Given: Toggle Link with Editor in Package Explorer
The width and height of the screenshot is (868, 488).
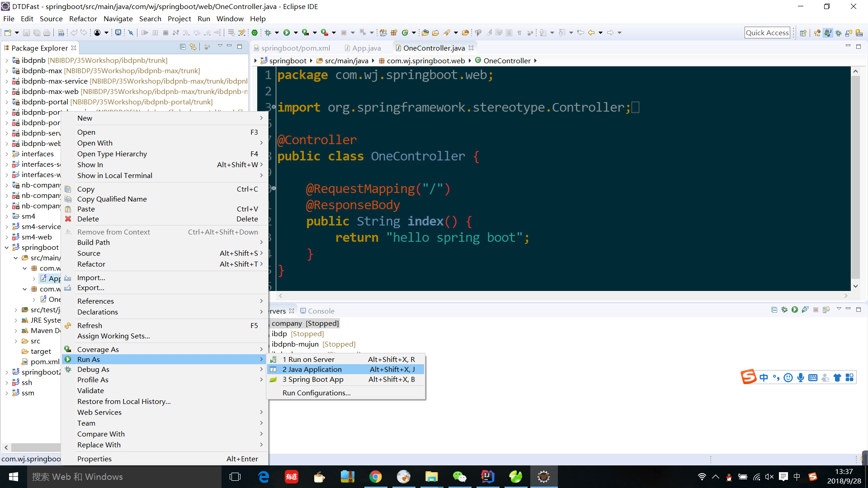Looking at the screenshot, I should coord(193,47).
